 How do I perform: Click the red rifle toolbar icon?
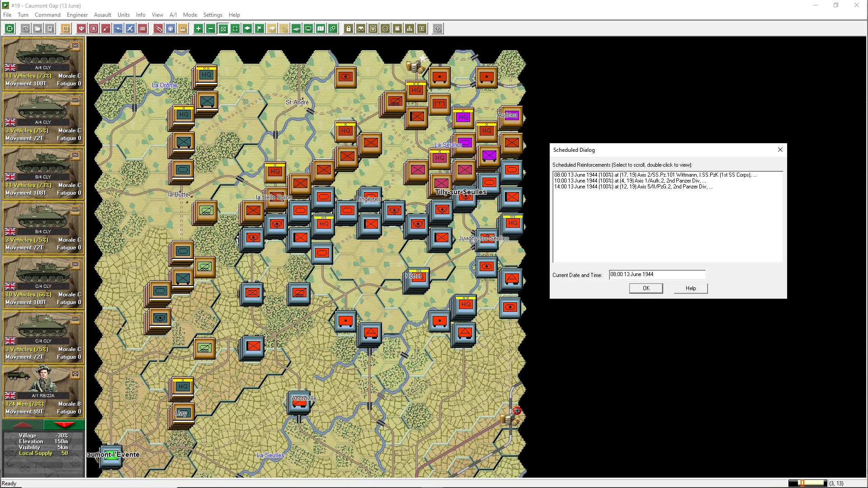coord(158,28)
